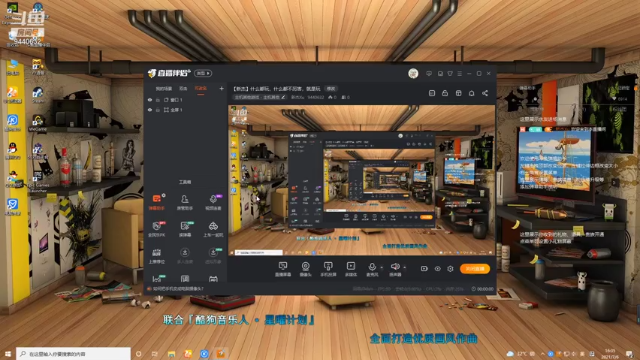Viewport: 640px width, 360px height.
Task: Add a multimedia source
Action: coord(351,269)
